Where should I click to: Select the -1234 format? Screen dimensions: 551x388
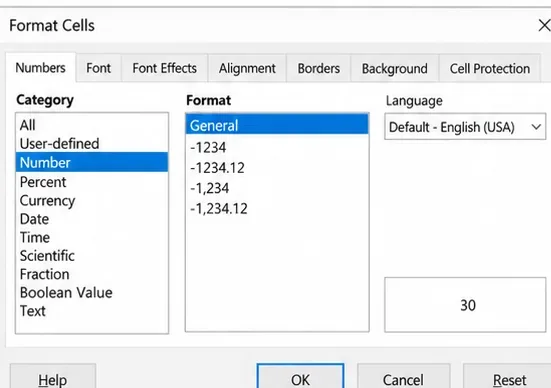point(277,147)
